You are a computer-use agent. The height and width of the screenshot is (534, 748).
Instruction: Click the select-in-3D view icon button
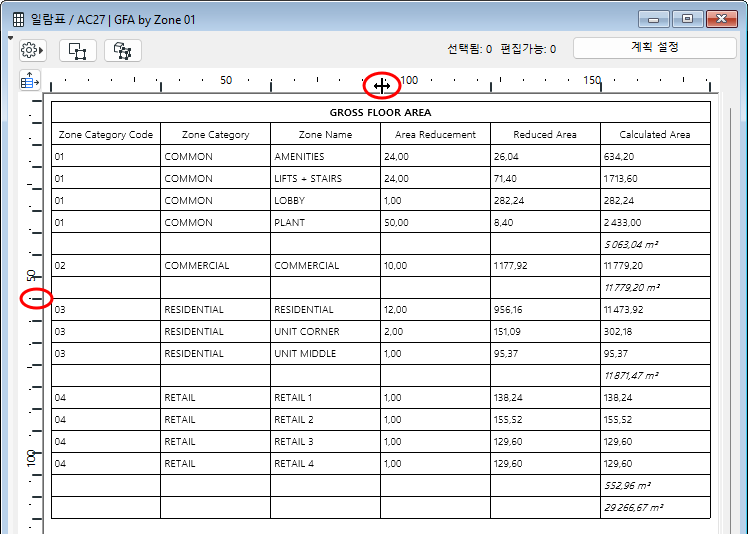point(123,51)
